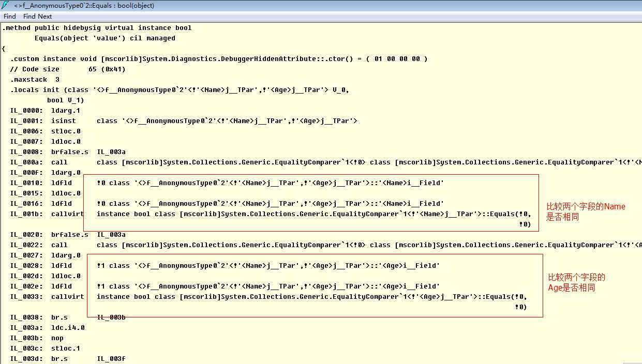642x364 pixels.
Task: Click the IL_0038 br.s instruction line
Action: (x=68, y=317)
